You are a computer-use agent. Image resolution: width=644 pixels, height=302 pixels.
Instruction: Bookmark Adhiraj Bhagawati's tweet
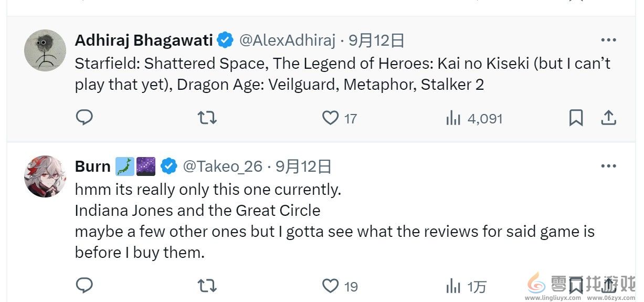(x=576, y=118)
